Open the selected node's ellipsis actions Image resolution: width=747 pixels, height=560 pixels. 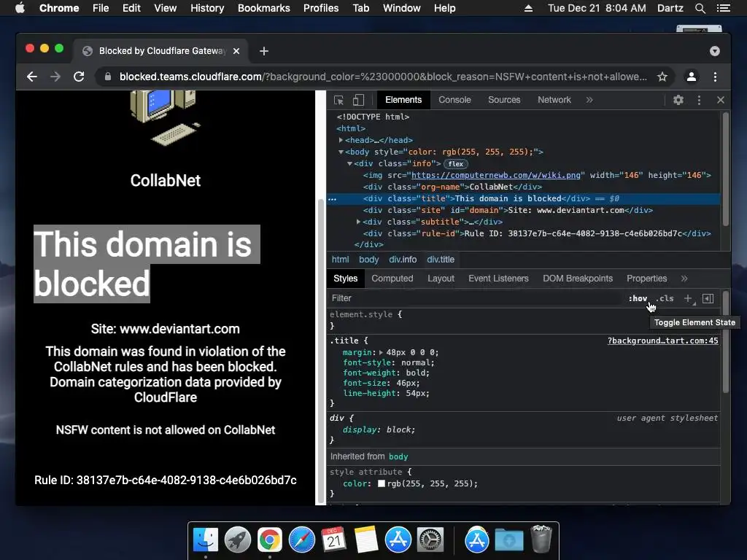pos(333,198)
